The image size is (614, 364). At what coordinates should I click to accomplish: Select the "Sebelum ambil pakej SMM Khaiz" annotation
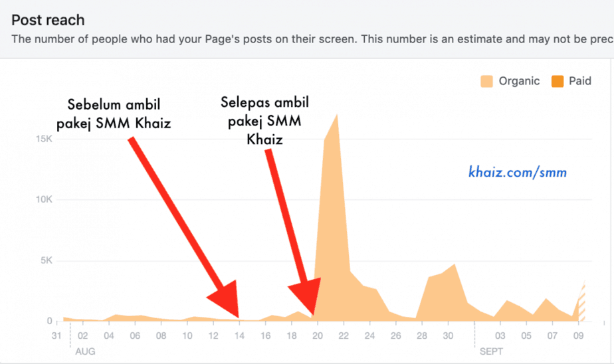(x=119, y=113)
